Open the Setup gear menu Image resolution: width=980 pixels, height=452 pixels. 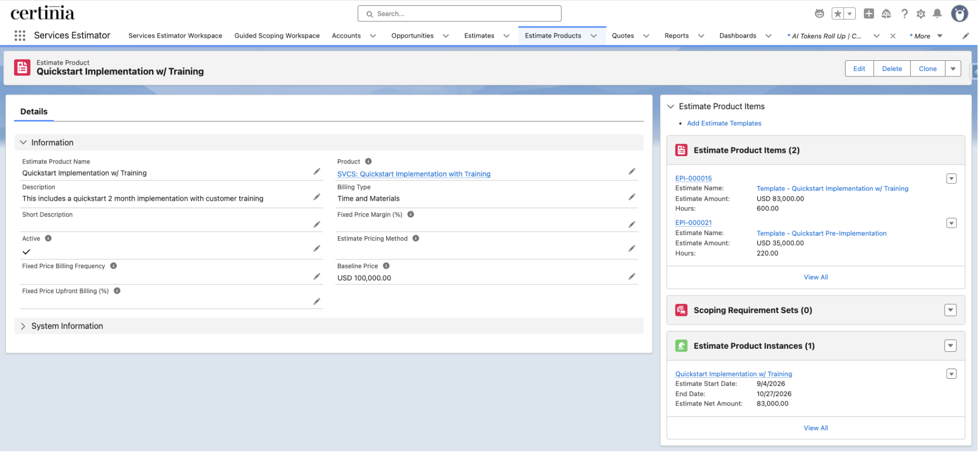921,14
